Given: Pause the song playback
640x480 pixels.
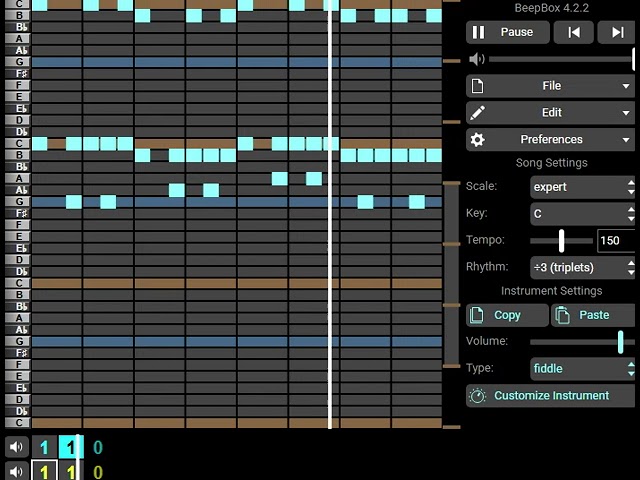Looking at the screenshot, I should pos(507,32).
